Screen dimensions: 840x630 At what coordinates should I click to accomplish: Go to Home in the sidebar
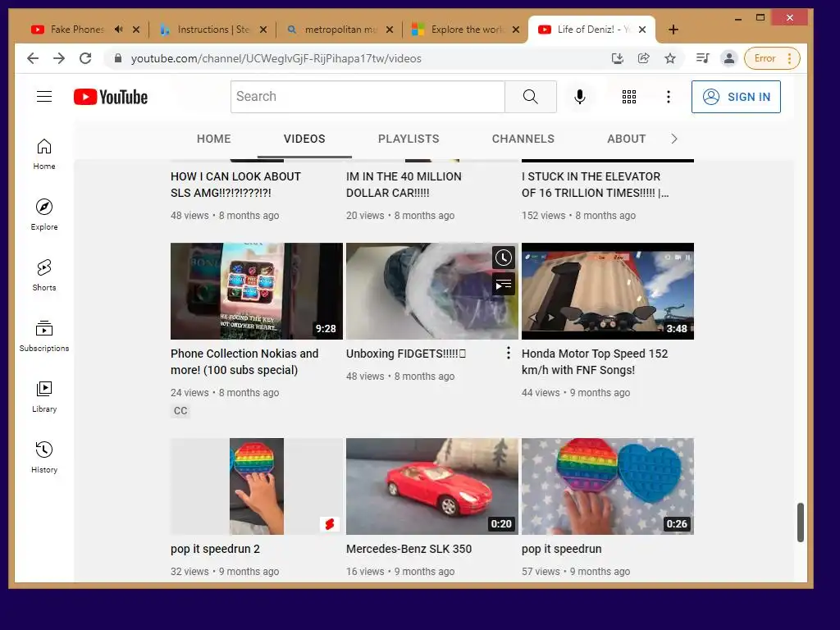click(x=44, y=154)
